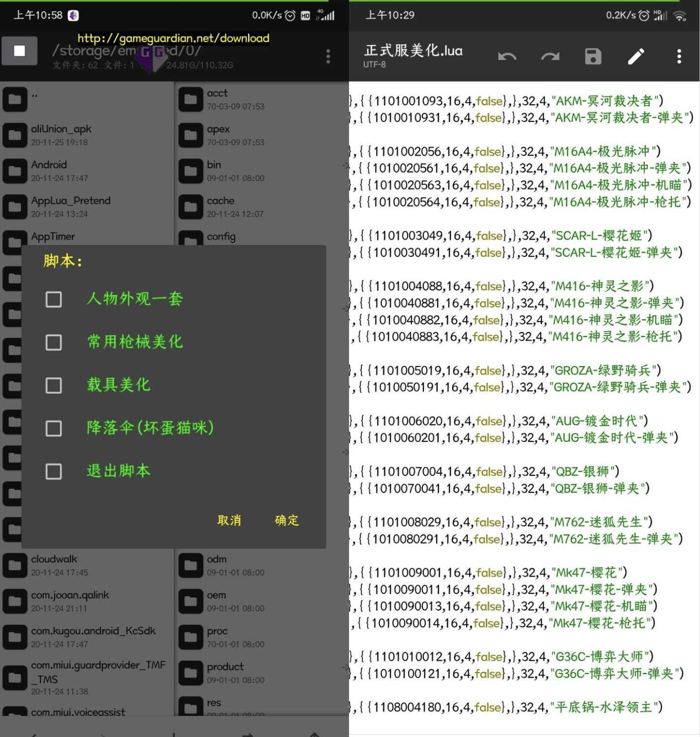The height and width of the screenshot is (737, 700).
Task: Open the AppLua_Pretend folder
Action: (x=87, y=207)
